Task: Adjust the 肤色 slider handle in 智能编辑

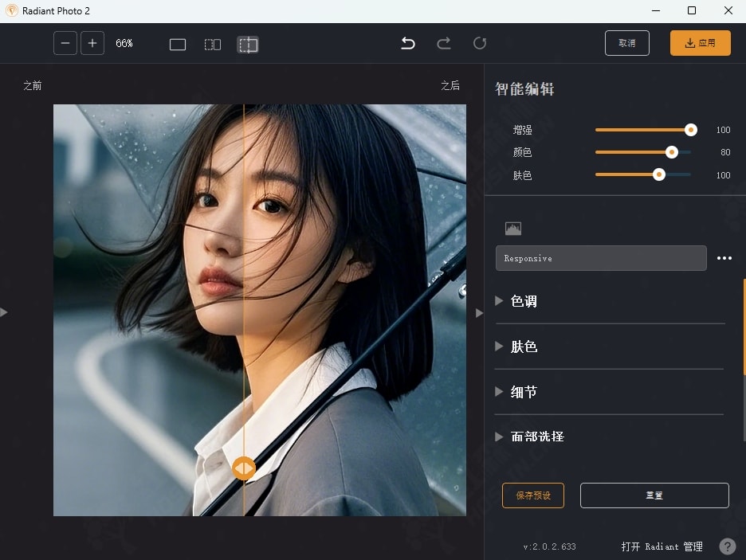Action: [659, 175]
